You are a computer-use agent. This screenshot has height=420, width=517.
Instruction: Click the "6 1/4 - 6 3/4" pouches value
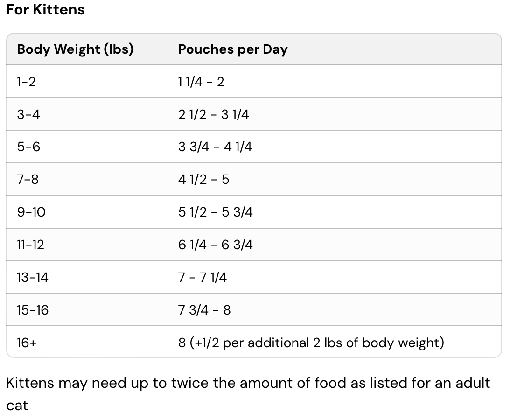(x=215, y=245)
